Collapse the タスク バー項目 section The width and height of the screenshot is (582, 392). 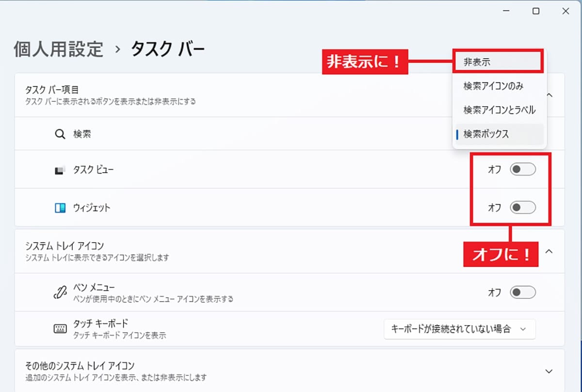549,95
